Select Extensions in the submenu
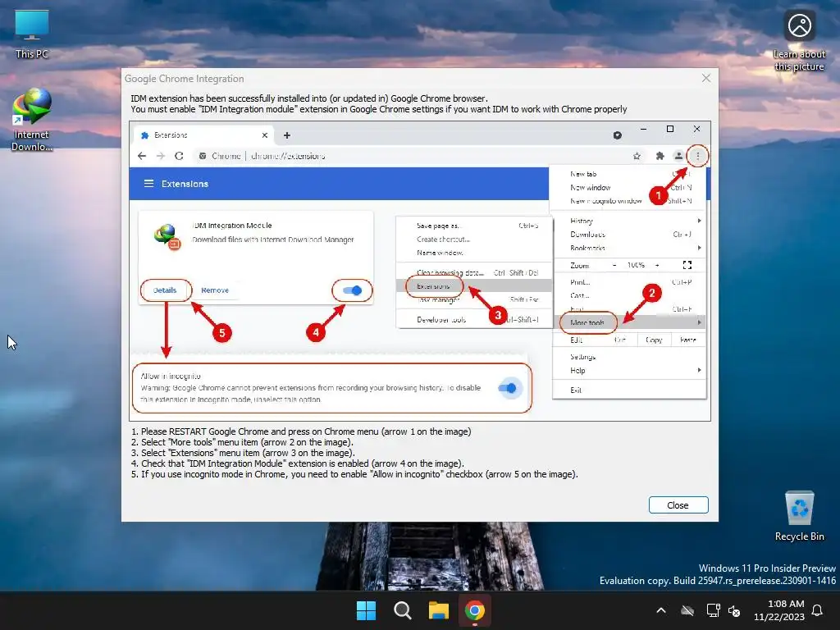The height and width of the screenshot is (630, 840). (475, 286)
